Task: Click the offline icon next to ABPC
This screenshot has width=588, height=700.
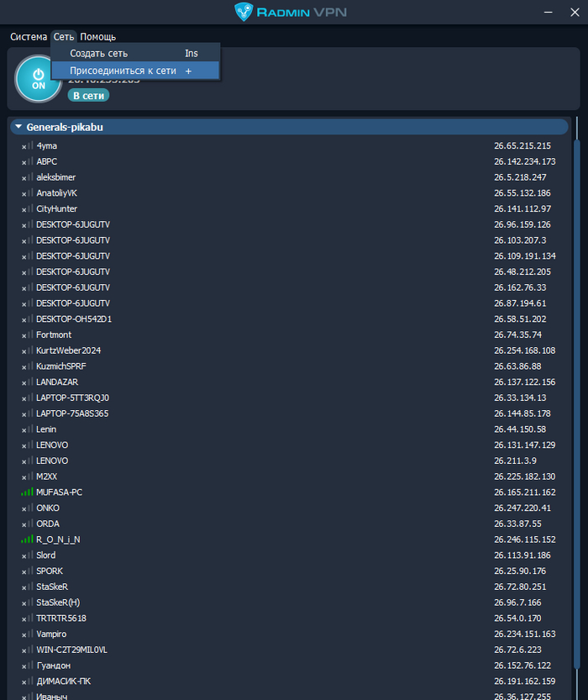Action: (x=27, y=161)
